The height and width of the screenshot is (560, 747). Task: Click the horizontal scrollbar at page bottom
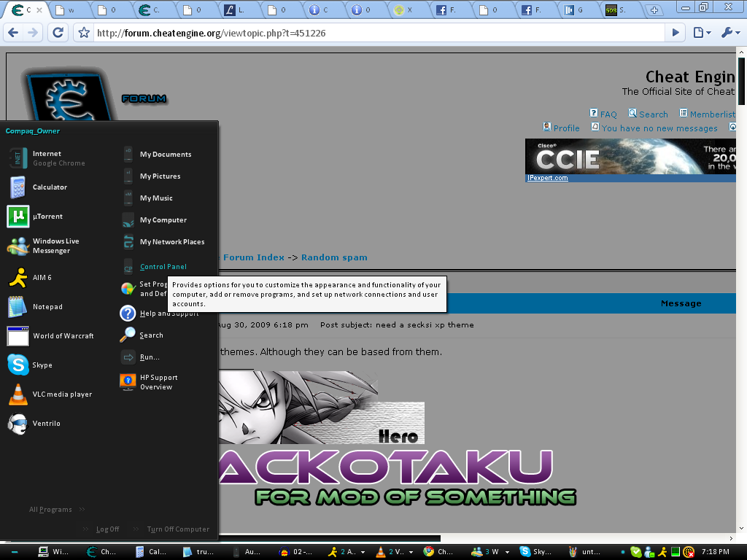point(330,538)
